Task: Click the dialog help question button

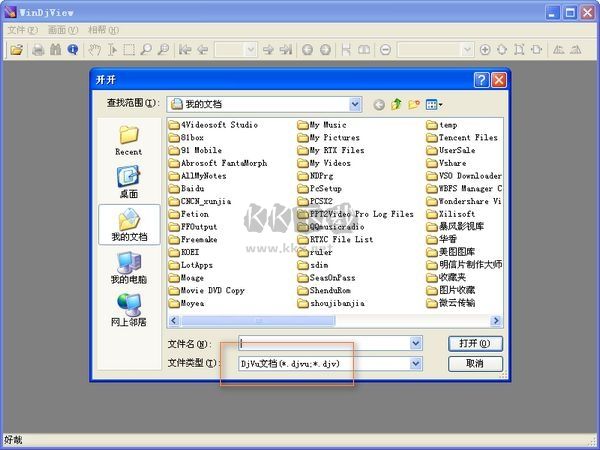Action: point(481,80)
